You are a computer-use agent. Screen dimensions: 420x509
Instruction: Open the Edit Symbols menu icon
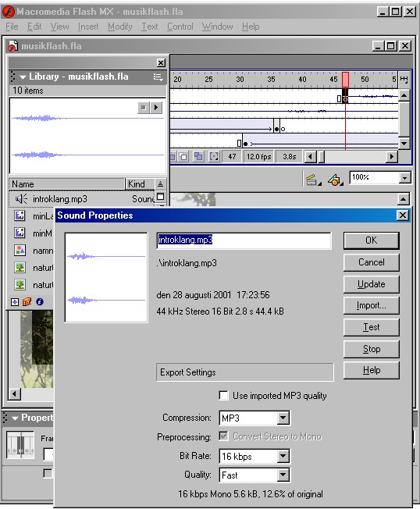point(335,180)
